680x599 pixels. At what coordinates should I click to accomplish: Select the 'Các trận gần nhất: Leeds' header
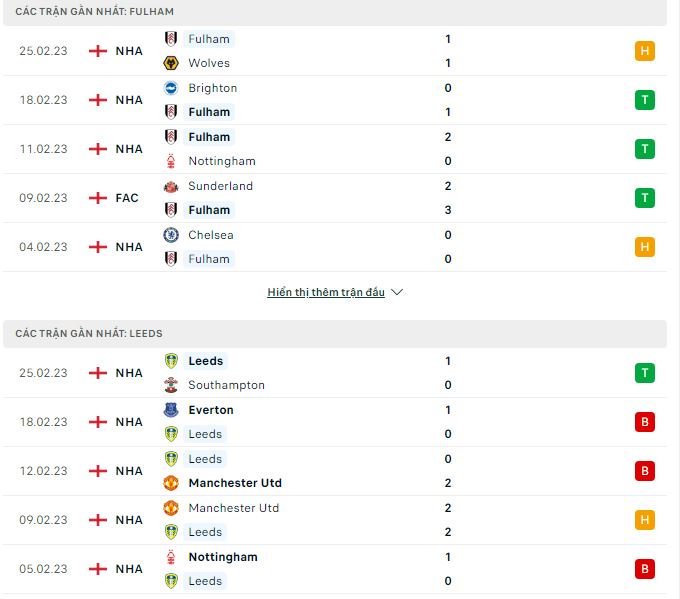pos(335,334)
